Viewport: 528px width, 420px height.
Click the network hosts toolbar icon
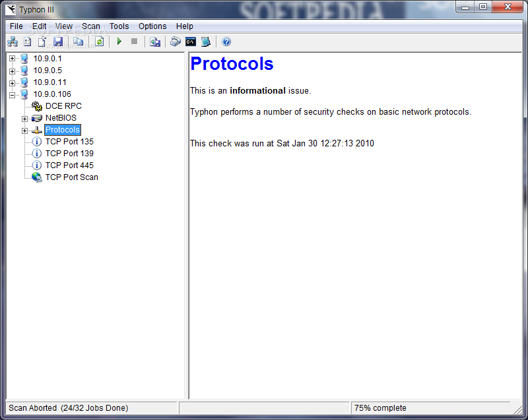point(13,42)
